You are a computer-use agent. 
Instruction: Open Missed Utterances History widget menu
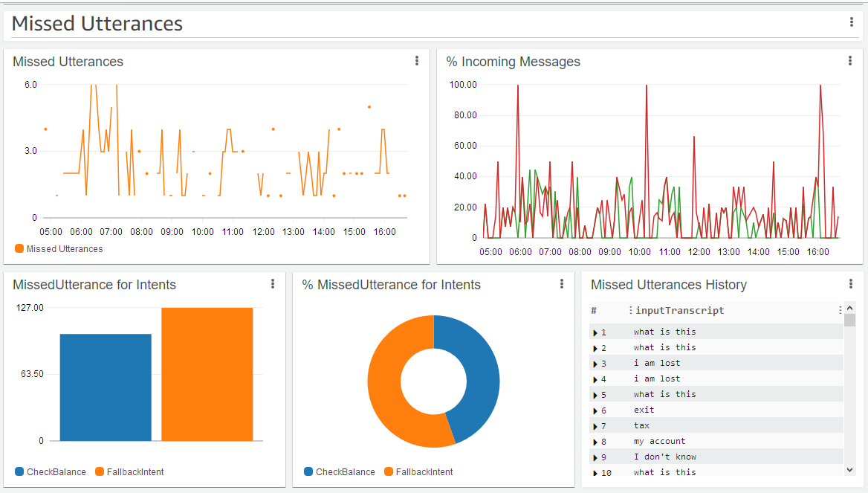[x=850, y=283]
